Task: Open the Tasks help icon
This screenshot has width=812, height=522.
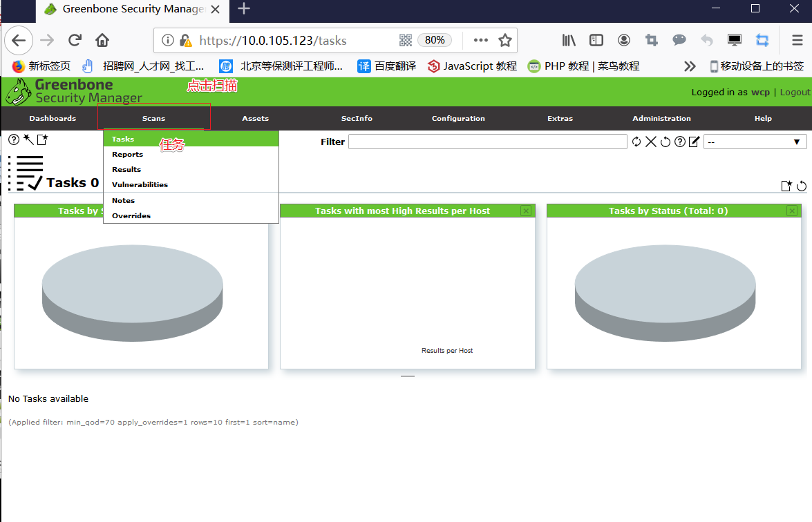Action: (x=14, y=139)
